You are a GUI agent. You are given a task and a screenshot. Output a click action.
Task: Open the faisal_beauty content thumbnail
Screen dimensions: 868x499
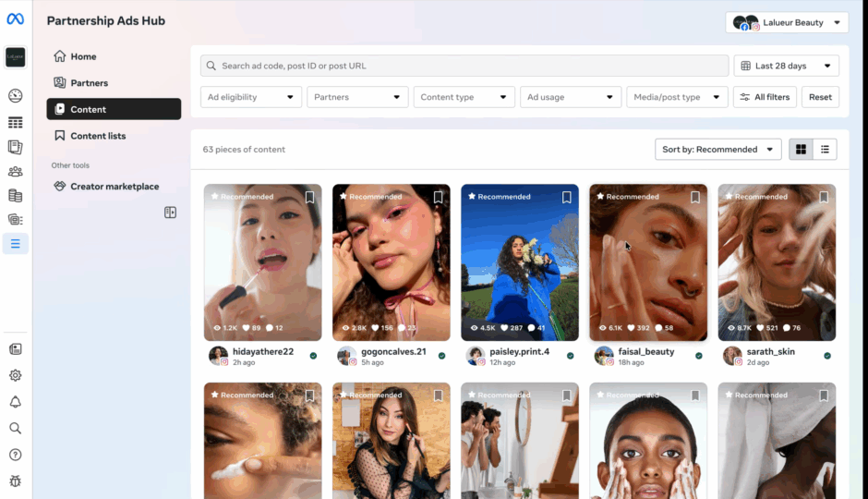point(648,262)
